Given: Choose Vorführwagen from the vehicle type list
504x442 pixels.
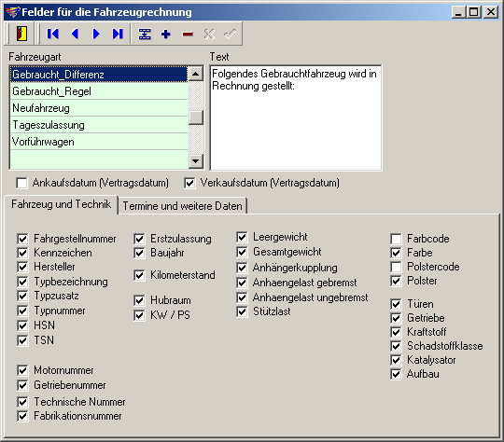Looking at the screenshot, I should click(x=99, y=142).
